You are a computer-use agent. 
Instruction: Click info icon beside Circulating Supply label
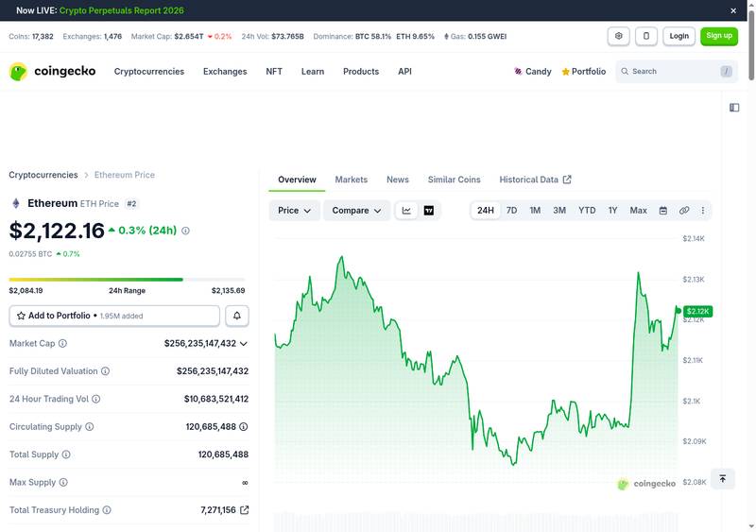pyautogui.click(x=89, y=426)
